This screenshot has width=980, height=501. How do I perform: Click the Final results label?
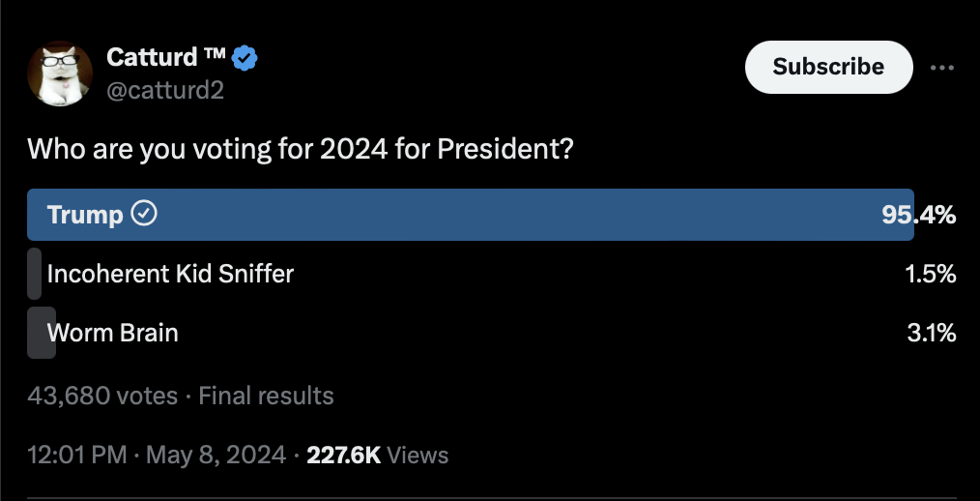pyautogui.click(x=266, y=396)
